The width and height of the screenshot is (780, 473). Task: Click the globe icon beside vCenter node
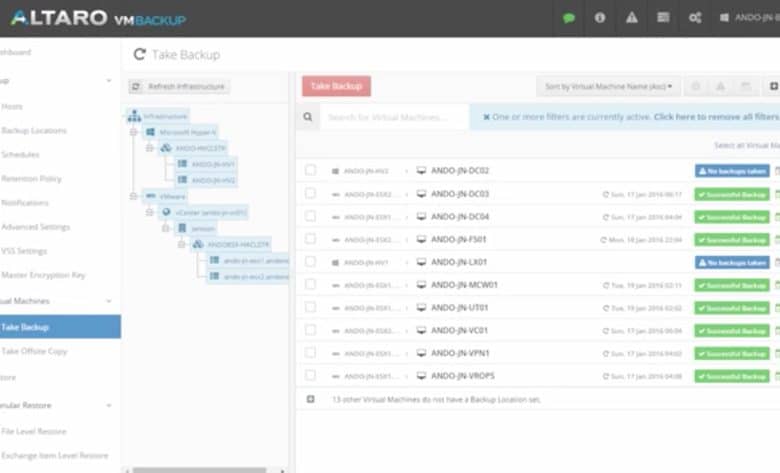167,212
